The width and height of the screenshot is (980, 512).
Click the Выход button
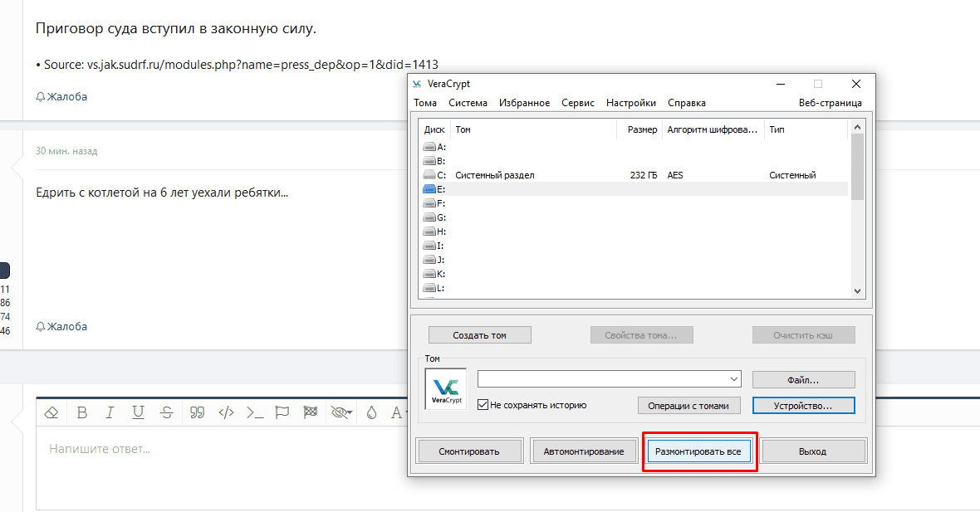(x=812, y=451)
